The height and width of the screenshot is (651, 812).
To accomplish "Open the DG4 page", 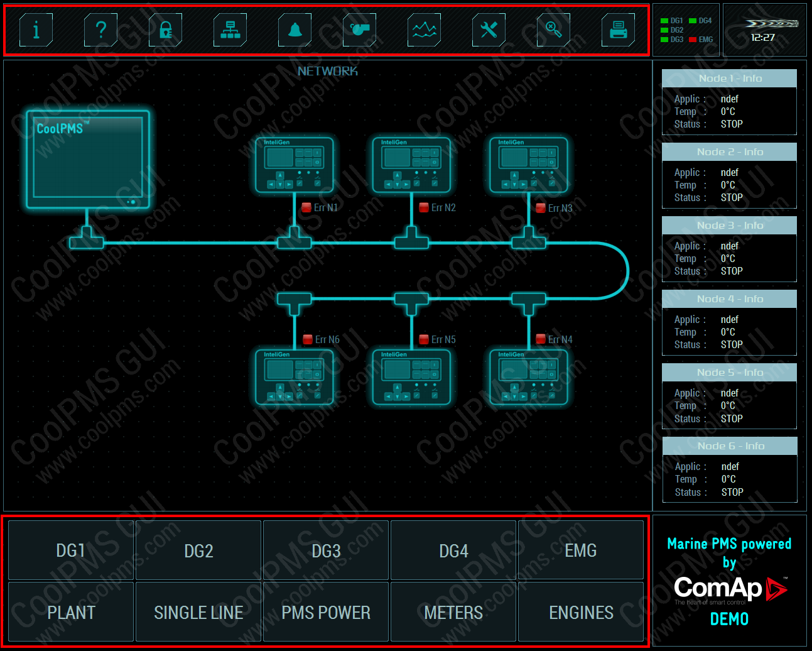I will (453, 550).
